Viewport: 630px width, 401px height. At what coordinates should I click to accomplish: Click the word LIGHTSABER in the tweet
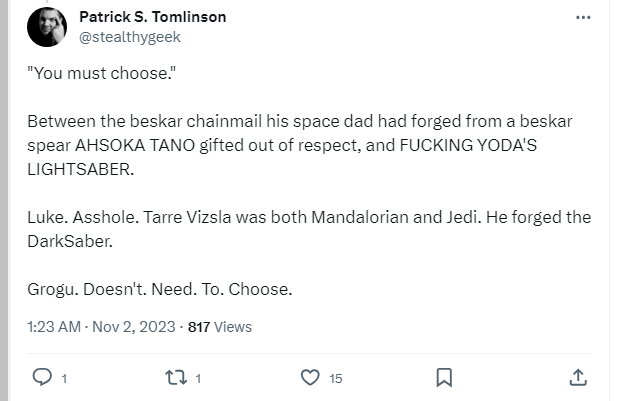pos(80,169)
